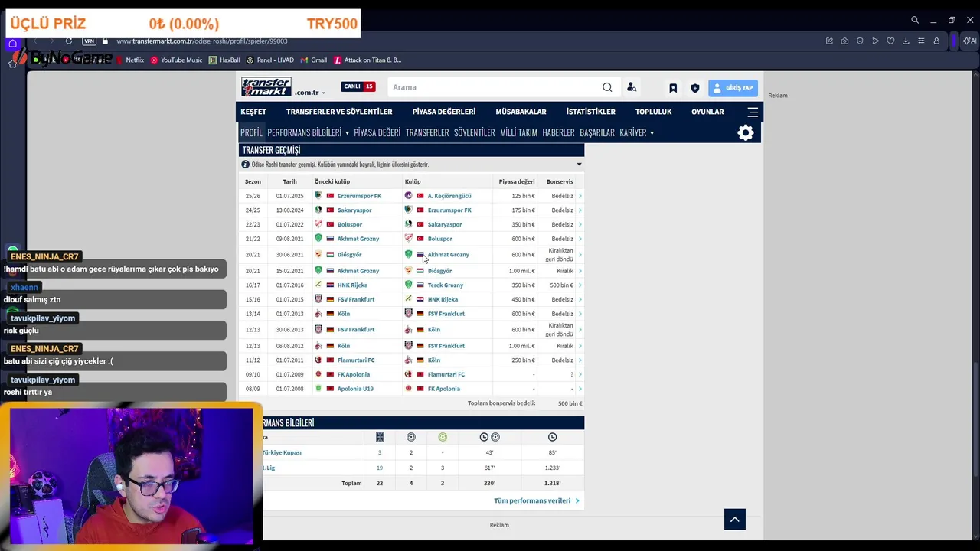Click the assists icon in performance header
The width and height of the screenshot is (980, 551).
click(443, 437)
